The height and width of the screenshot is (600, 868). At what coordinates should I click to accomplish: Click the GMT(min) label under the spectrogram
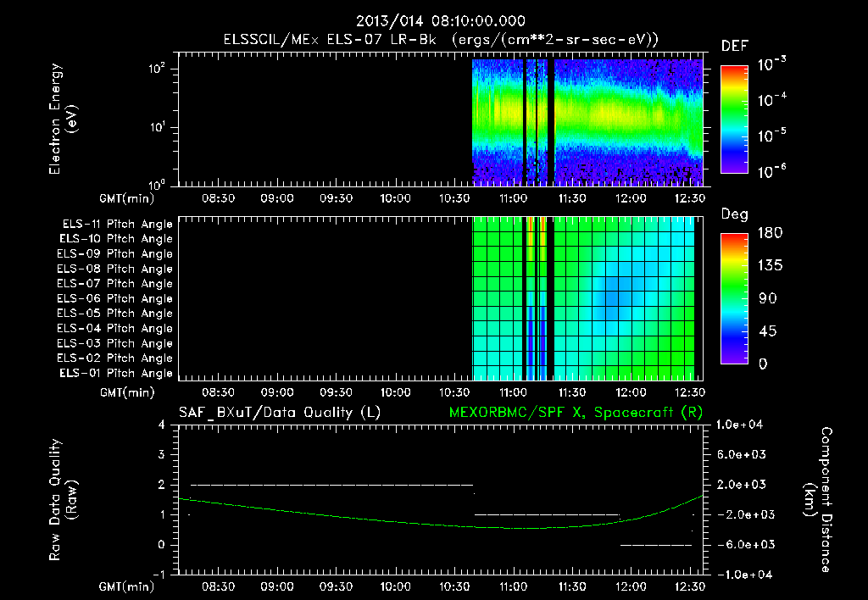click(x=126, y=198)
